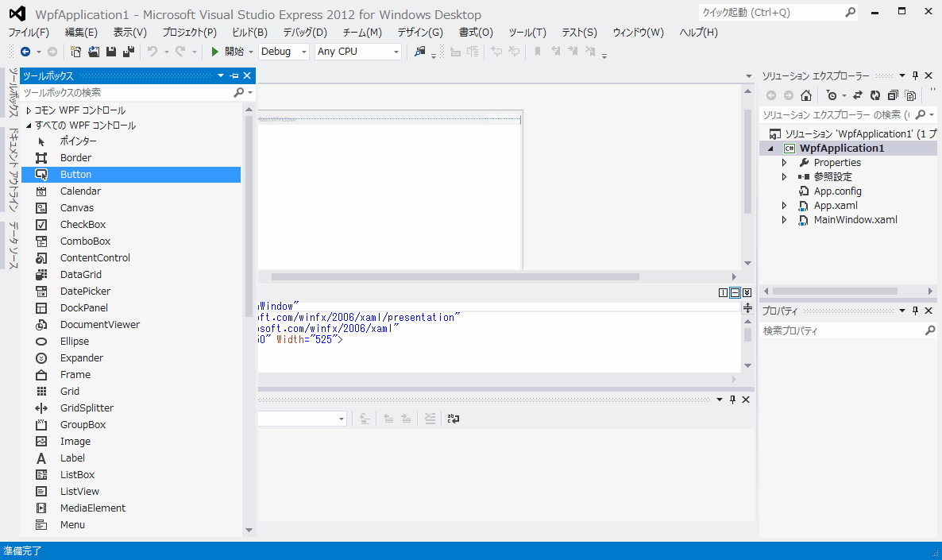This screenshot has height=560, width=942.
Task: Click horizontal split view toggle in designer
Action: coord(735,292)
